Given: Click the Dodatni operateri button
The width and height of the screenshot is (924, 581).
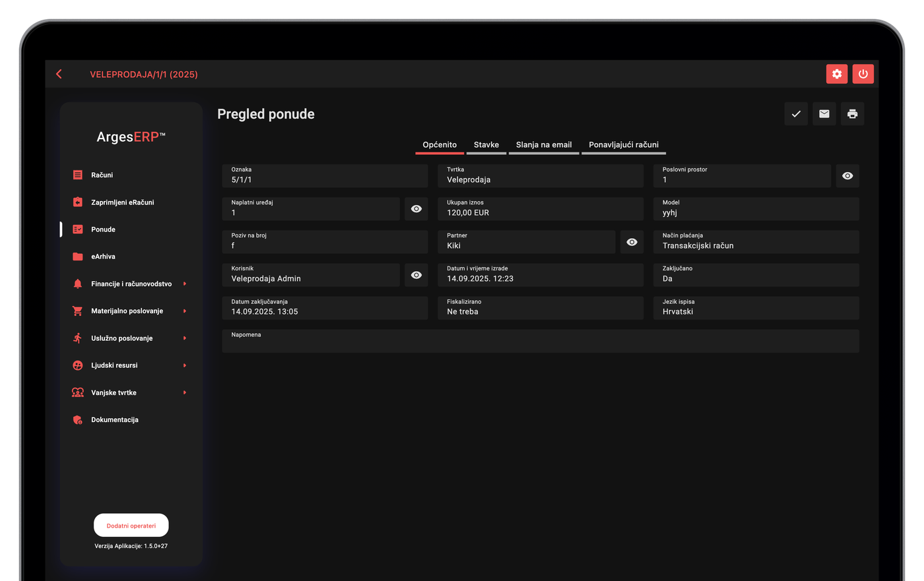Looking at the screenshot, I should pyautogui.click(x=131, y=526).
